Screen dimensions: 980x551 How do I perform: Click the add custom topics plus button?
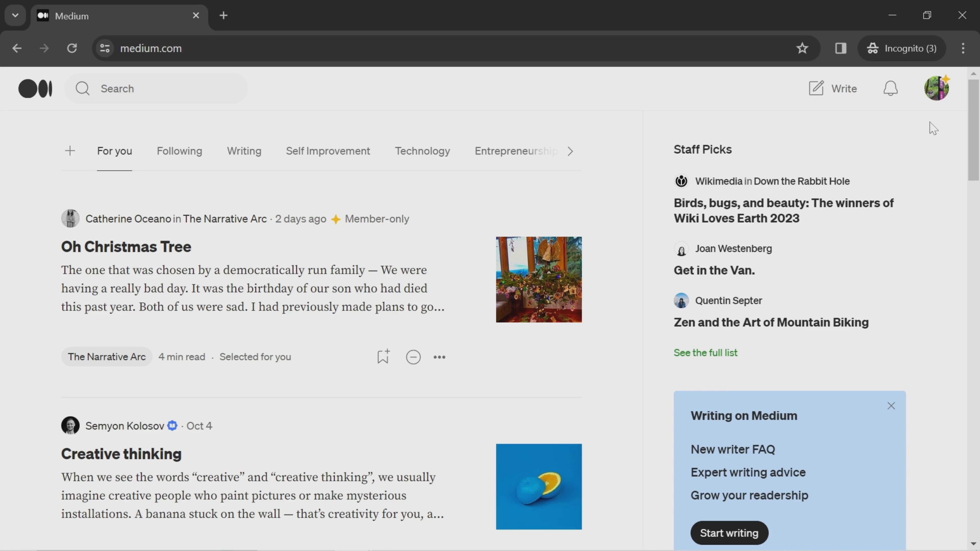coord(70,151)
